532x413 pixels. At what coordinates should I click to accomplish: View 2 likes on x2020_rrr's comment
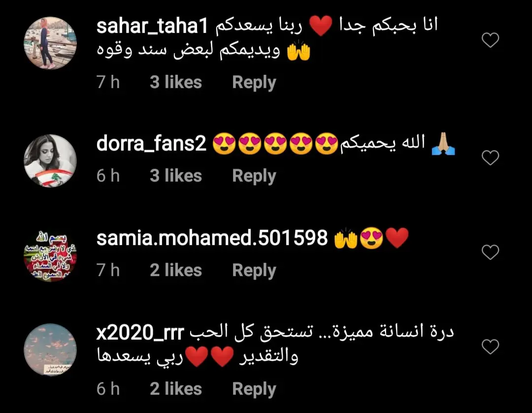(176, 388)
